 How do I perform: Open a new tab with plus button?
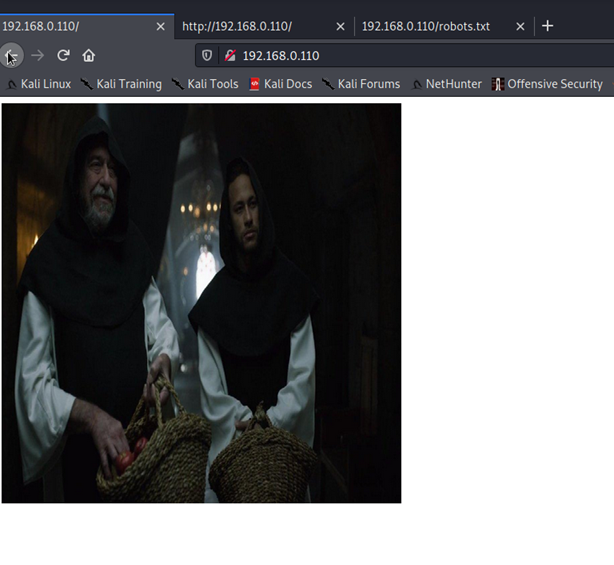(547, 26)
